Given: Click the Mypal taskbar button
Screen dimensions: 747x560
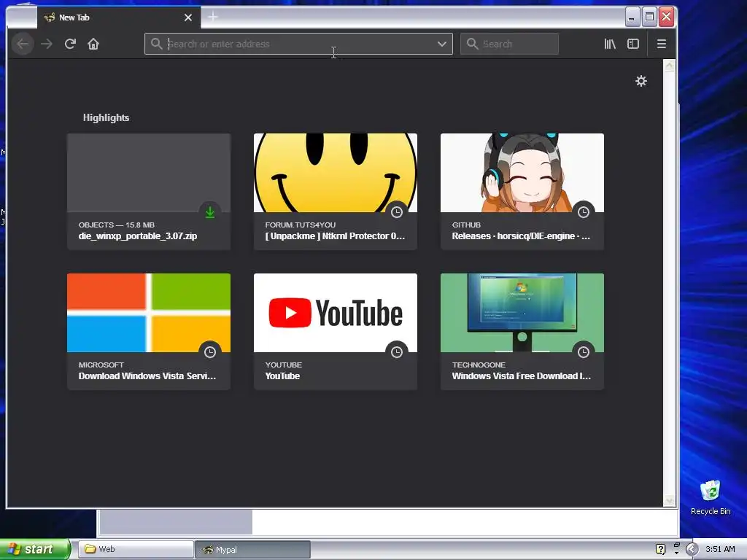Looking at the screenshot, I should pyautogui.click(x=252, y=550).
